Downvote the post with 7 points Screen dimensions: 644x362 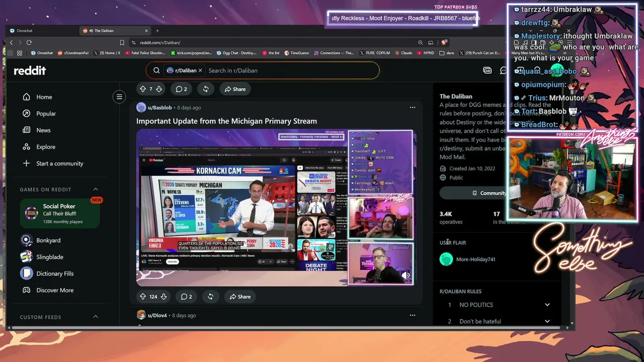tap(159, 89)
